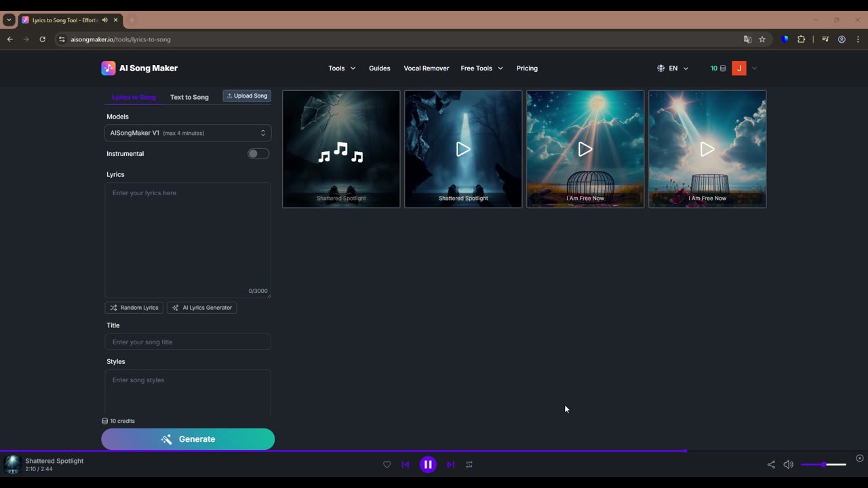Skip to the next track in the player

450,464
